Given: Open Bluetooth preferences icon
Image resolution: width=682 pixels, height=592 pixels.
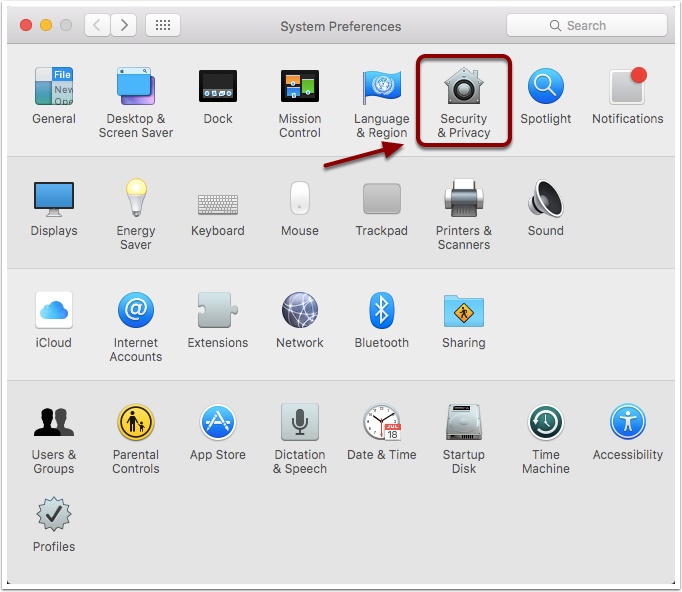Looking at the screenshot, I should [381, 310].
